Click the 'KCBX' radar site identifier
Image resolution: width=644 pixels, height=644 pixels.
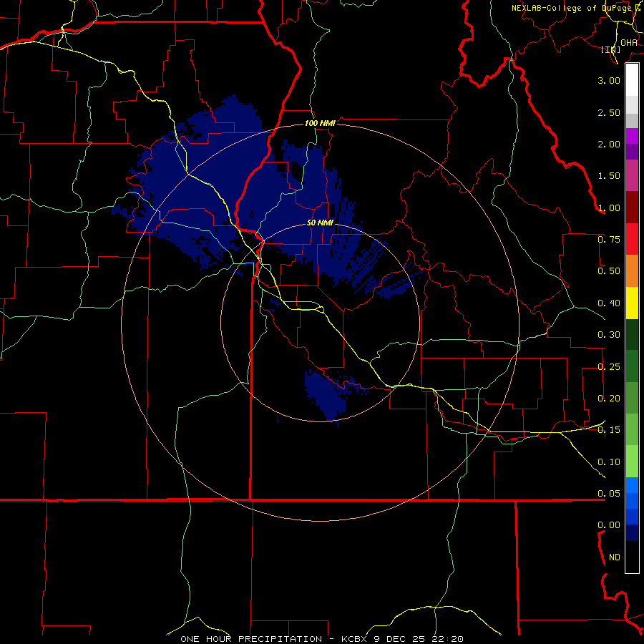[x=353, y=639]
